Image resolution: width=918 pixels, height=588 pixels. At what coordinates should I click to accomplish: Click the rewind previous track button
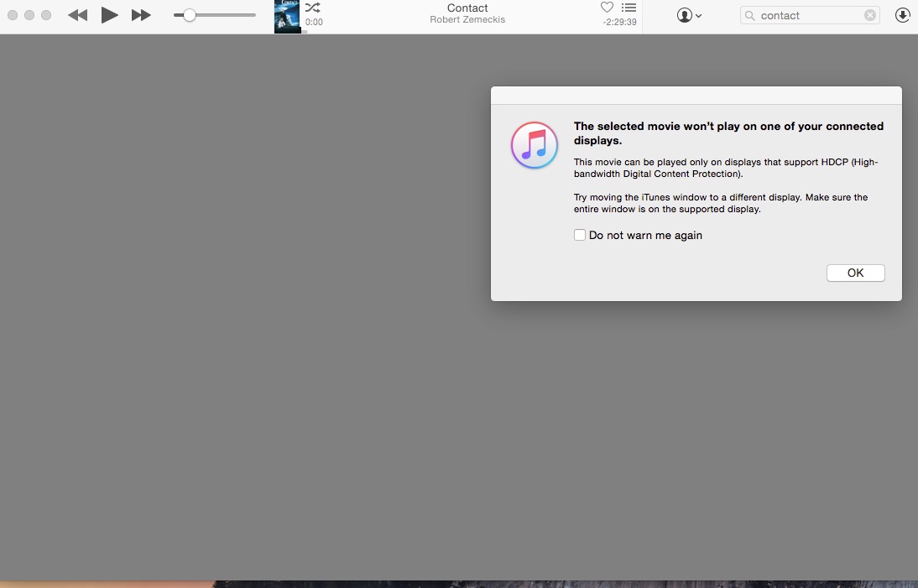tap(77, 15)
